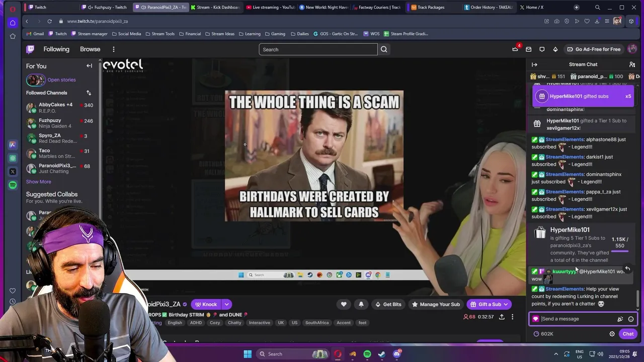This screenshot has height=362, width=644.
Task: Open the Browse nav item
Action: coord(90,49)
